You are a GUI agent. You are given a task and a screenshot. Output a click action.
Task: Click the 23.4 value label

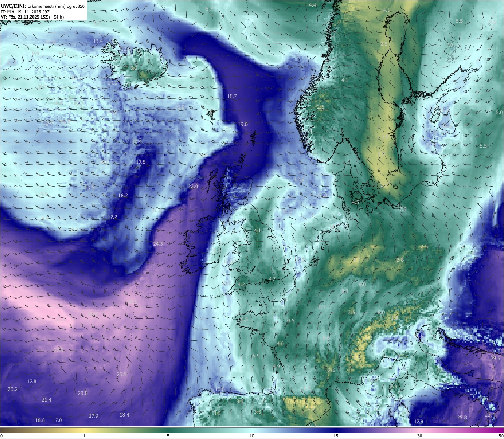tap(490, 415)
